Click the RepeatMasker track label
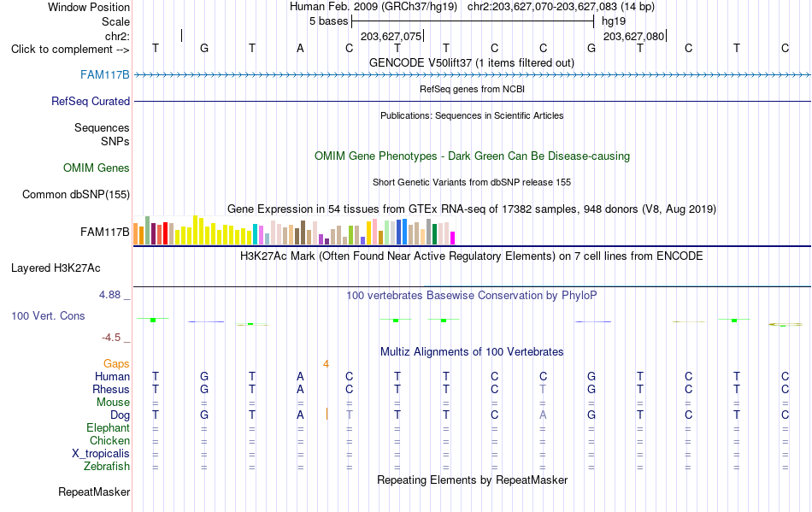This screenshot has height=512, width=812. click(x=94, y=491)
